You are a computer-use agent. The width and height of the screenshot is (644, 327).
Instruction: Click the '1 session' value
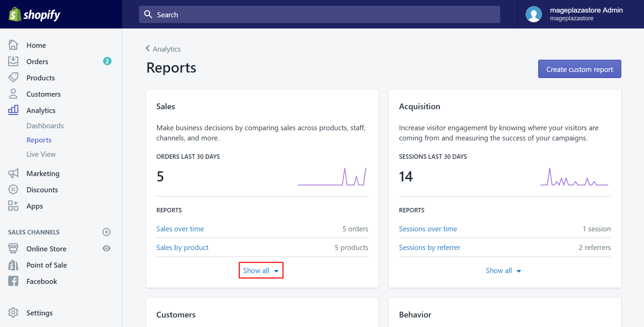pyautogui.click(x=597, y=229)
